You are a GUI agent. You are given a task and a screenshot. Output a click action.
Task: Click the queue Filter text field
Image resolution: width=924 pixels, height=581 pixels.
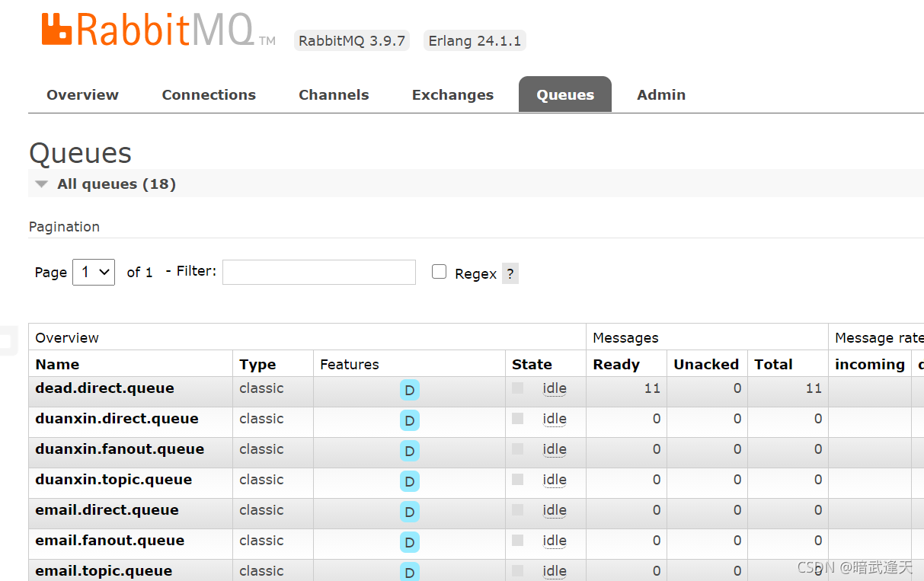[319, 272]
